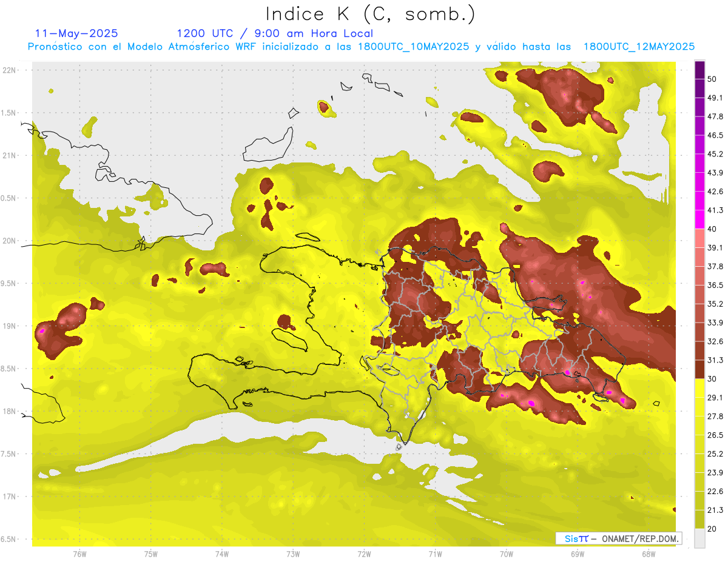The image size is (728, 562).
Task: Click the "72W" longitude label
Action: (x=365, y=554)
